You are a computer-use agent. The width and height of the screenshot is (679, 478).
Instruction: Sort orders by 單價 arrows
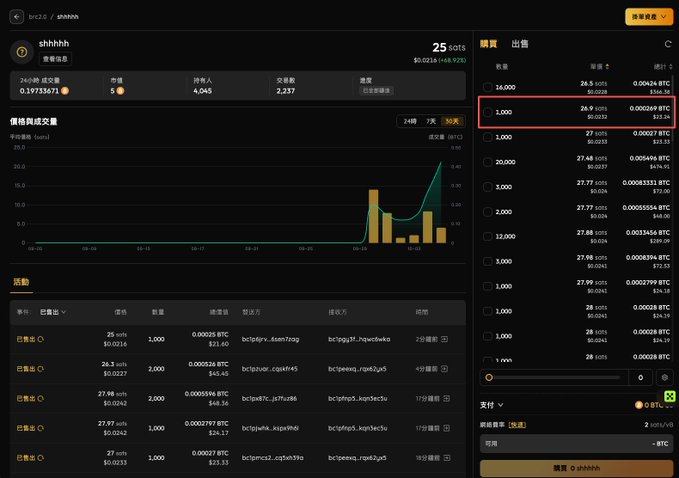(x=607, y=66)
